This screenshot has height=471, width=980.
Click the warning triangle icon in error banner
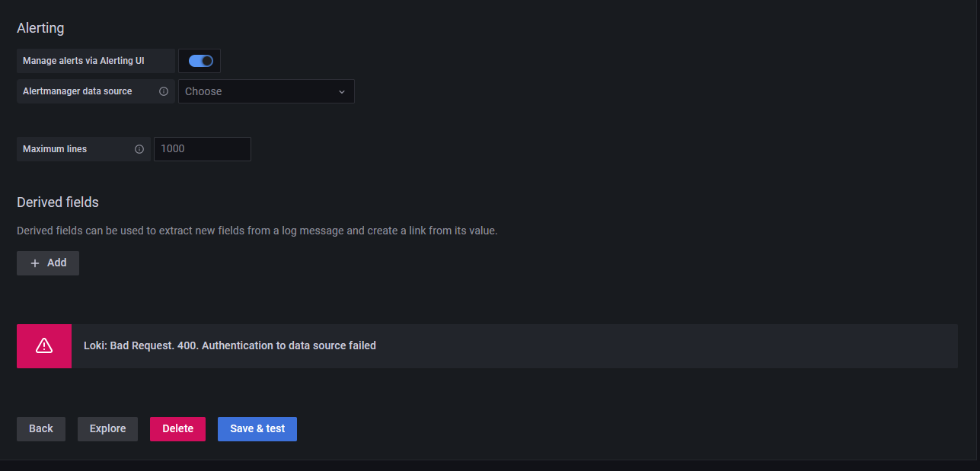point(44,345)
